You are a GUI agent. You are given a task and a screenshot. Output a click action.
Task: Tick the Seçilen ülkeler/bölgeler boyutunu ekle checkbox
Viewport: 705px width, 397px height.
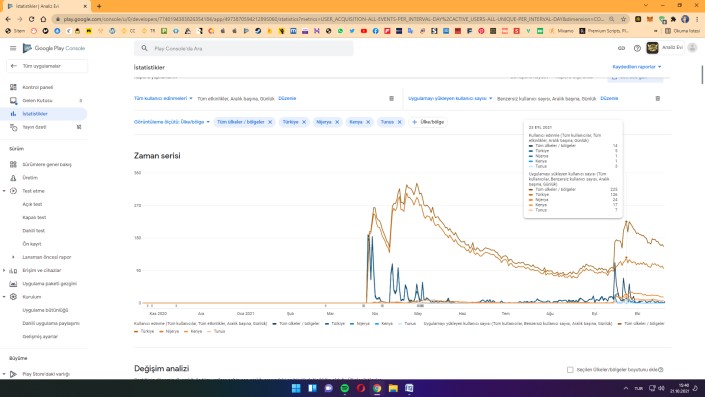click(x=570, y=370)
